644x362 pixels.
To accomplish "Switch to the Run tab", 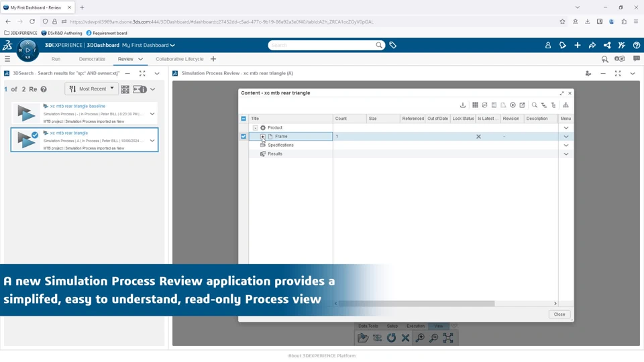I will pos(56,59).
